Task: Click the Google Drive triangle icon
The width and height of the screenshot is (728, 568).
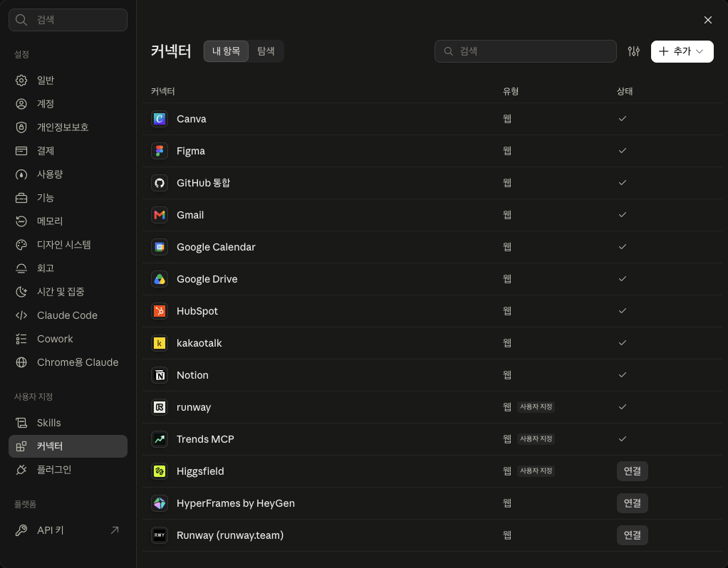Action: (160, 279)
